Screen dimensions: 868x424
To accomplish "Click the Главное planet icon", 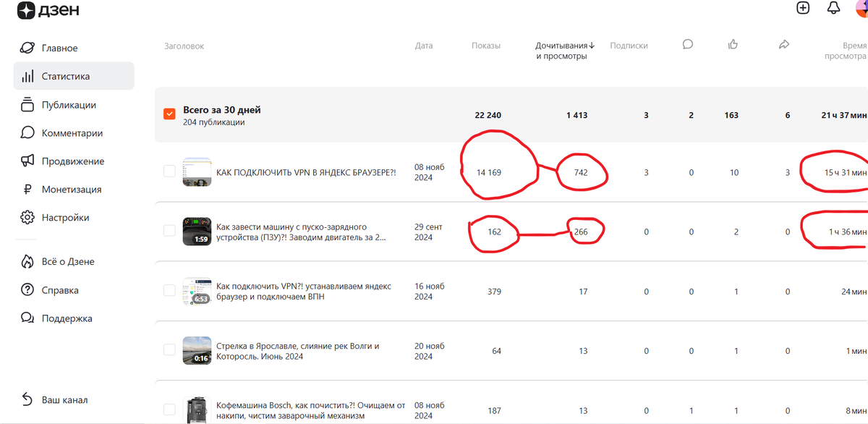I will 27,48.
